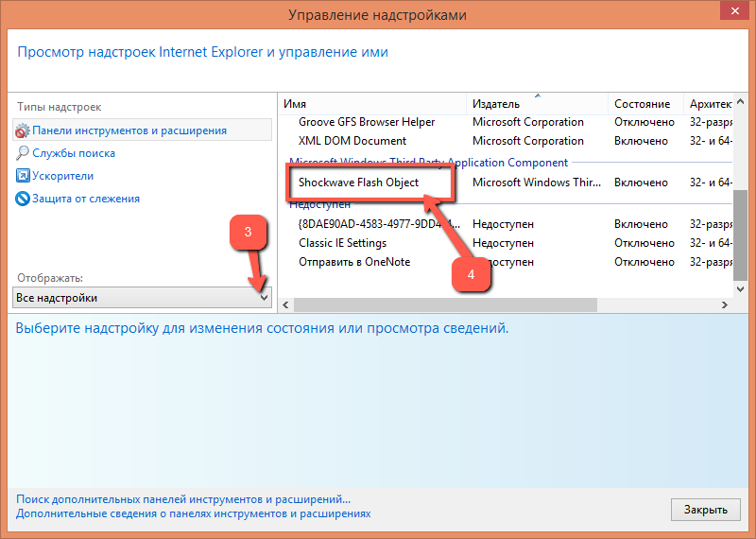Open Панели инструментов и расширения category
The width and height of the screenshot is (756, 539).
tap(143, 130)
